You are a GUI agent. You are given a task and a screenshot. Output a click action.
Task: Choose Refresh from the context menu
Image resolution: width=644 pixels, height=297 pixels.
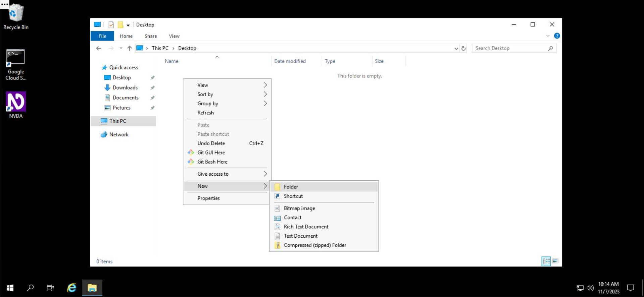tap(227, 113)
